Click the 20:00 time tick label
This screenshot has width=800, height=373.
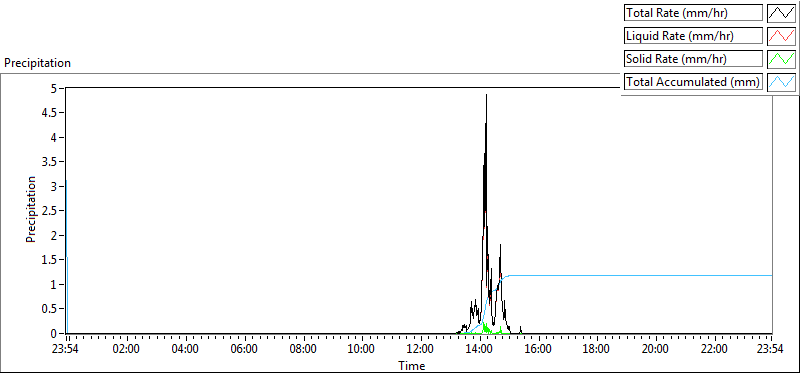tap(655, 350)
